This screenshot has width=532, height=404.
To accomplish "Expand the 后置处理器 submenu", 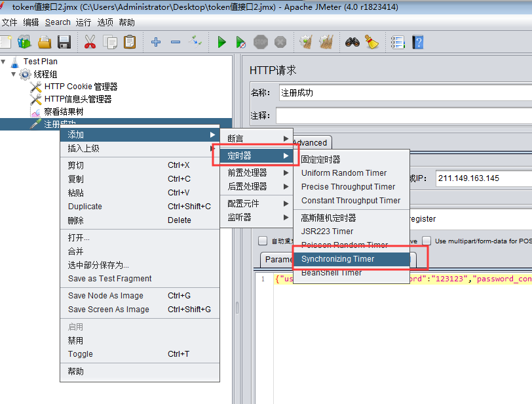I will point(257,186).
